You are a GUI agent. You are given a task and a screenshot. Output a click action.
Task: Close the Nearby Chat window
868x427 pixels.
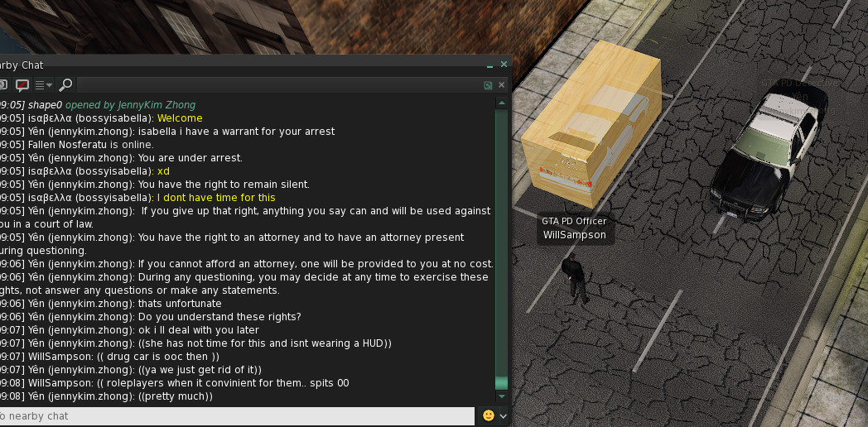(x=504, y=65)
